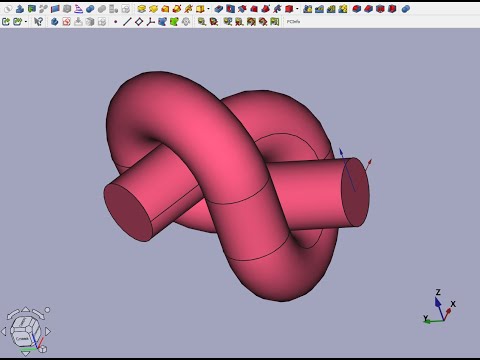The height and width of the screenshot is (360, 480).
Task: Click the What's This help cursor icon
Action: [x=39, y=22]
